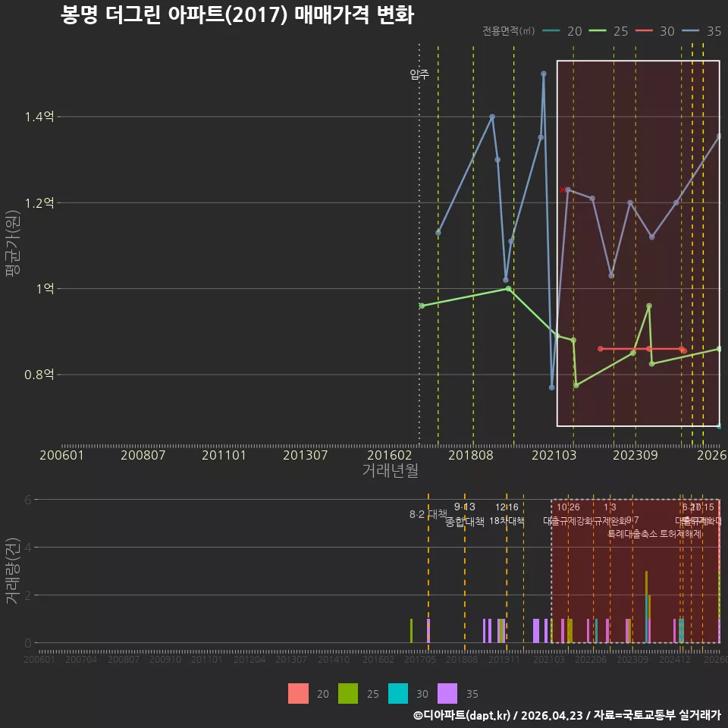Click the 200704 label on the volume chart x-axis
Image resolution: width=728 pixels, height=728 pixels.
coord(81,659)
